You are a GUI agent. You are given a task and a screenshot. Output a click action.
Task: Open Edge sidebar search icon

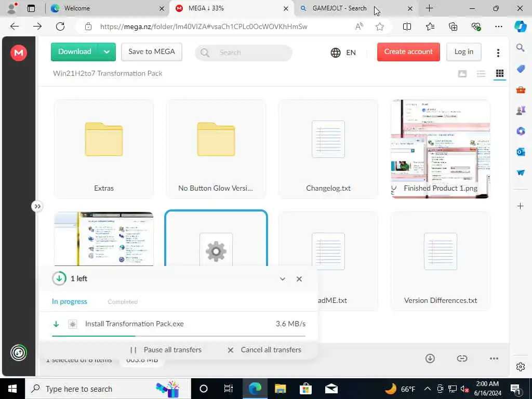pos(521,47)
